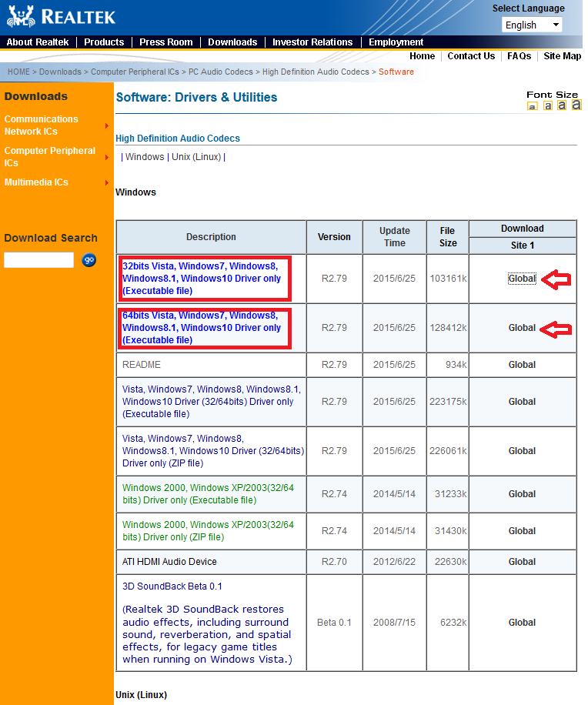Image resolution: width=588 pixels, height=705 pixels.
Task: Open Windows 2000 XP/2003 ZIP file link
Action: click(x=208, y=530)
